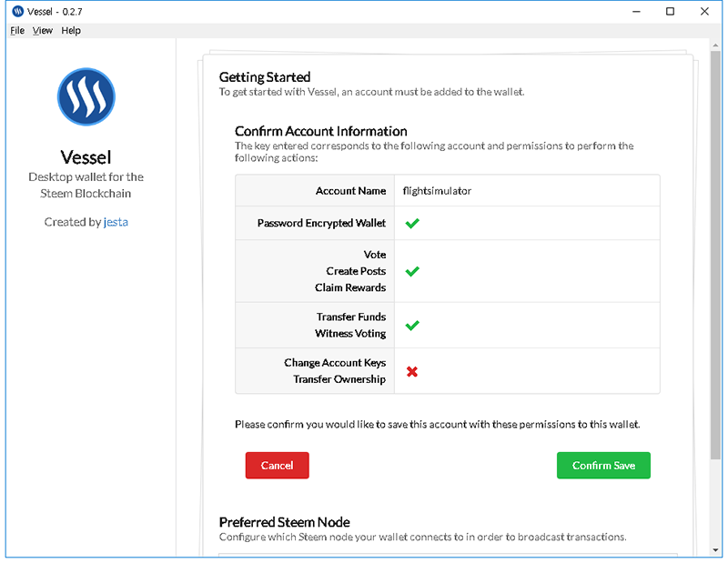Viewport: 728px width, 563px height.
Task: Click the Password Encrypted Wallet label
Action: 321,223
